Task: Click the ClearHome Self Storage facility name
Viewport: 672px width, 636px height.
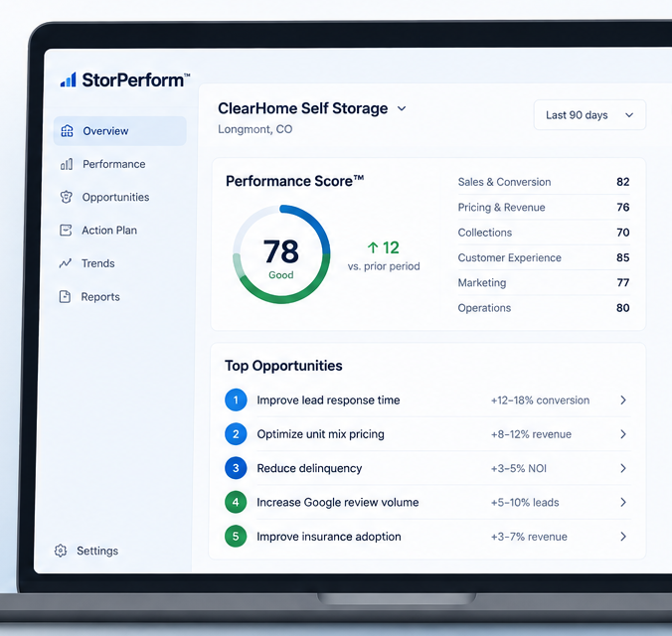Action: 302,108
